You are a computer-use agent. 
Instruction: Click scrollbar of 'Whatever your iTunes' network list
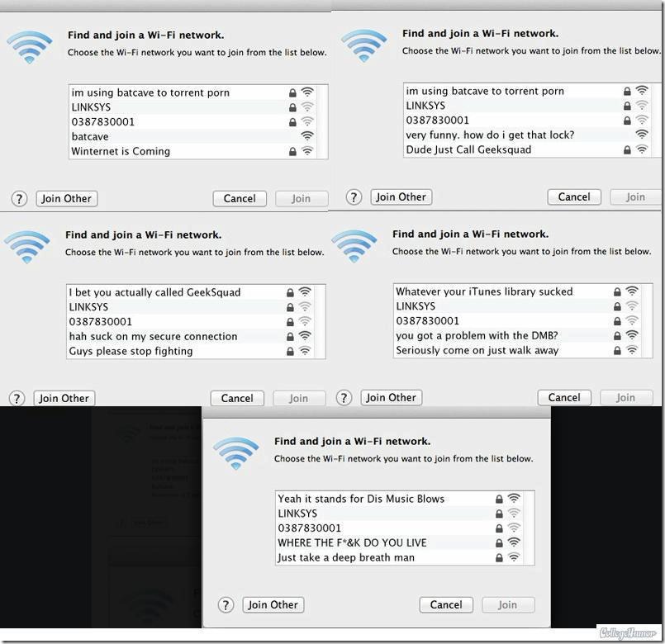tap(647, 321)
